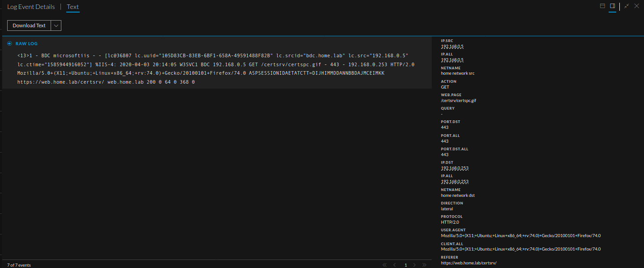
Task: Open the Download Text dropdown arrow
Action: (x=56, y=26)
